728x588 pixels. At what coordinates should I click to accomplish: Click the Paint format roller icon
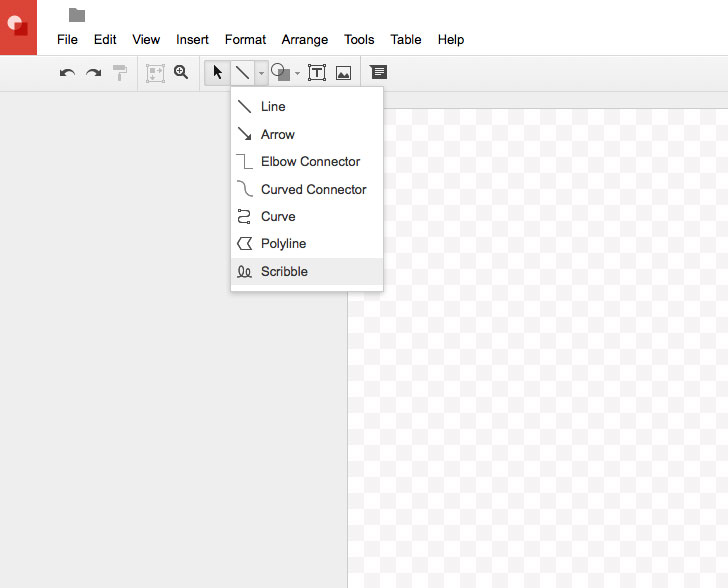[x=119, y=73]
